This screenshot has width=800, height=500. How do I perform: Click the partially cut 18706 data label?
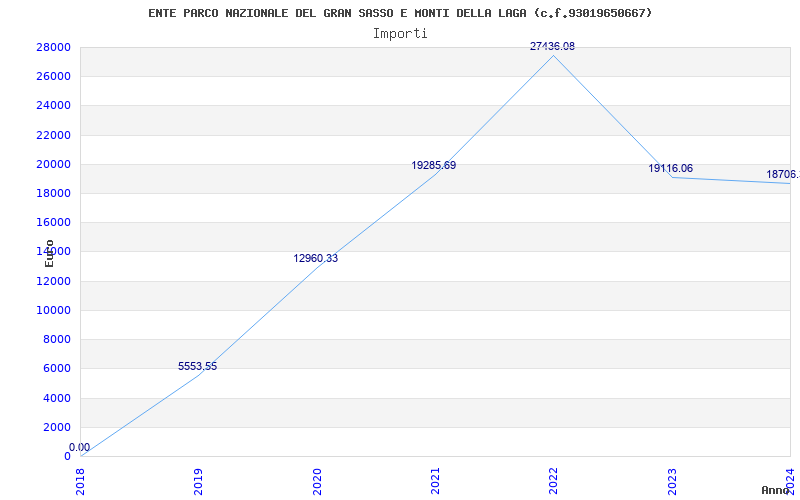(x=783, y=174)
